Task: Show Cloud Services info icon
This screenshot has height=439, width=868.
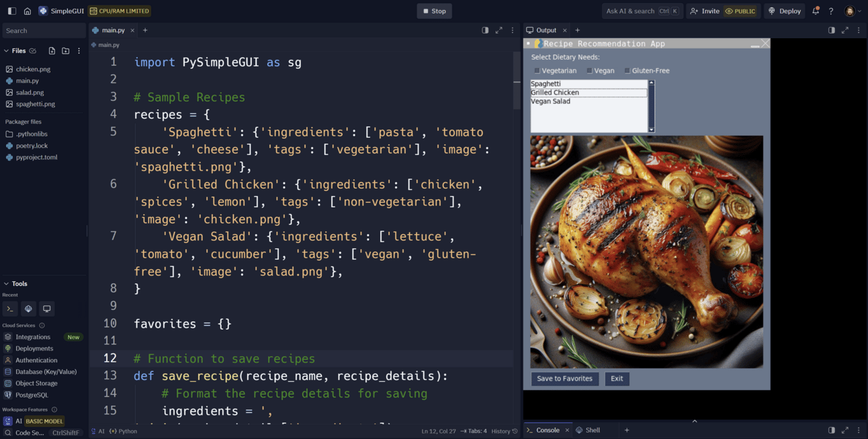Action: tap(42, 326)
